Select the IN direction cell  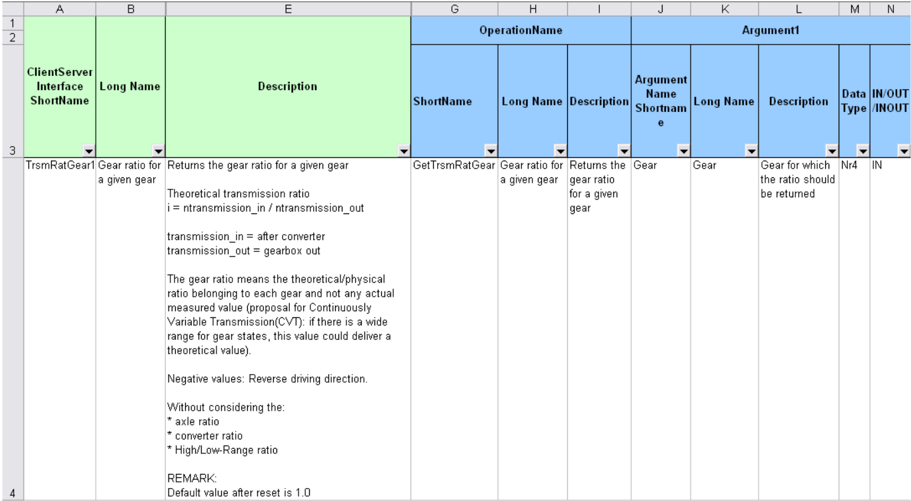[891, 329]
